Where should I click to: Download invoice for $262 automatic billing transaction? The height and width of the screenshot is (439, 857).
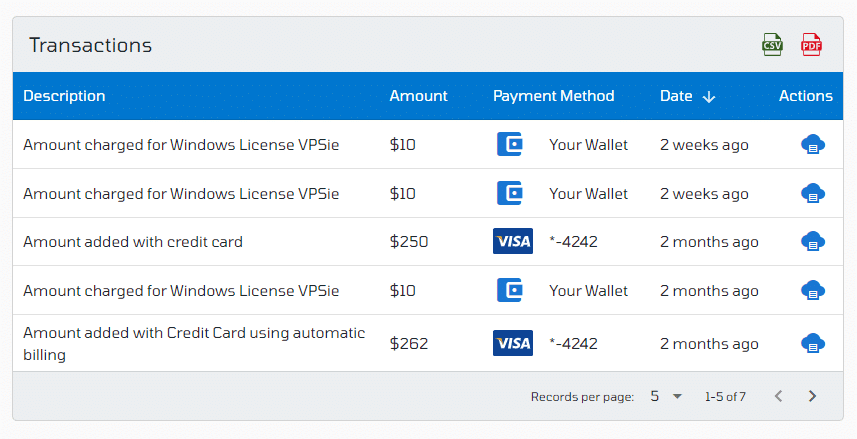pyautogui.click(x=813, y=343)
